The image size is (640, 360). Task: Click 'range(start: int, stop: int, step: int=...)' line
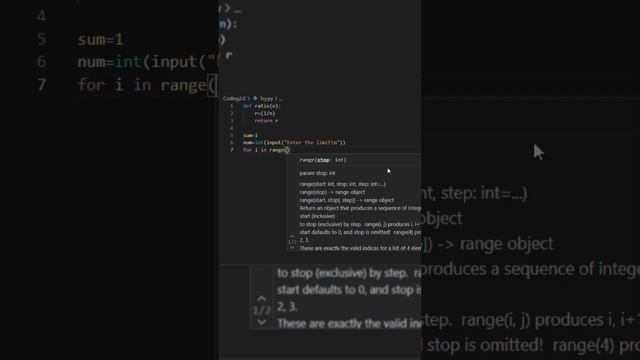coord(342,184)
